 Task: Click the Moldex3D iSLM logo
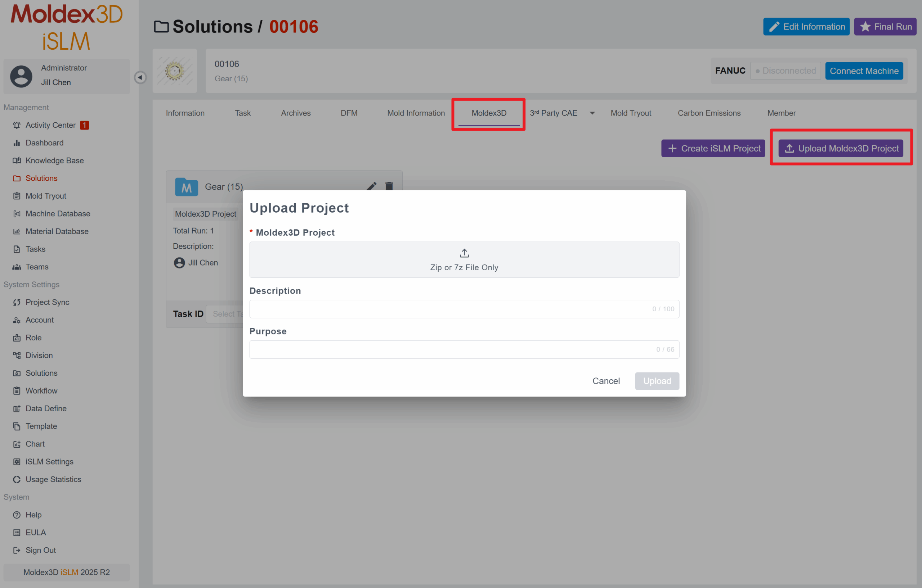(66, 28)
